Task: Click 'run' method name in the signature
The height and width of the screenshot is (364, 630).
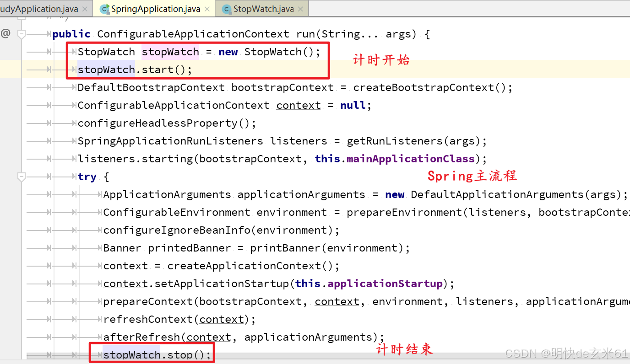Action: coord(305,34)
